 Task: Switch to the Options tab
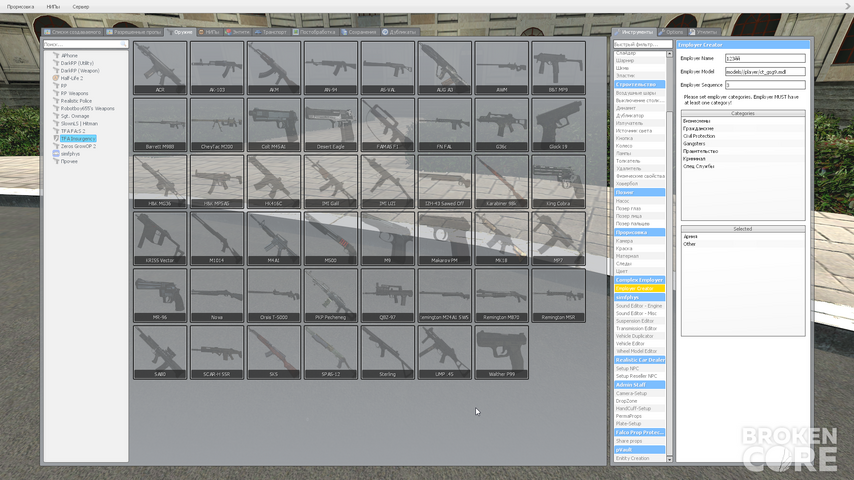pyautogui.click(x=671, y=32)
